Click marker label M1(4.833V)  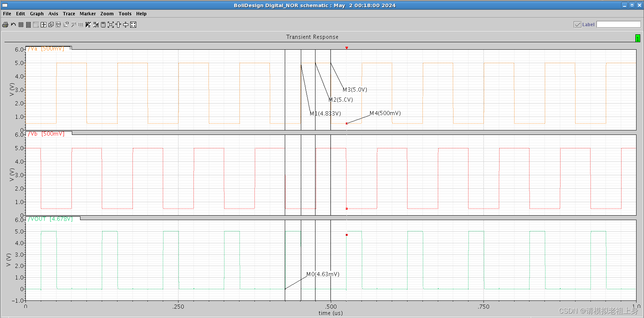pos(325,114)
